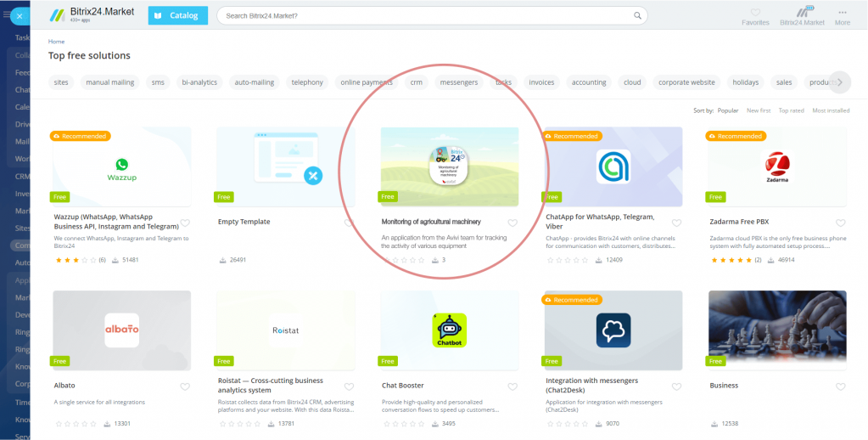Filter by telephony tag
This screenshot has height=440, width=868.
(307, 82)
